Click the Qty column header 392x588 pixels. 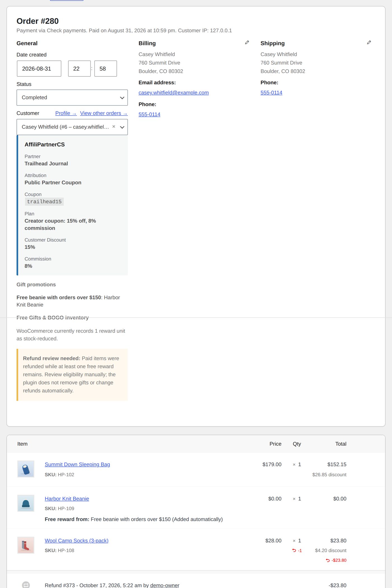tap(297, 444)
